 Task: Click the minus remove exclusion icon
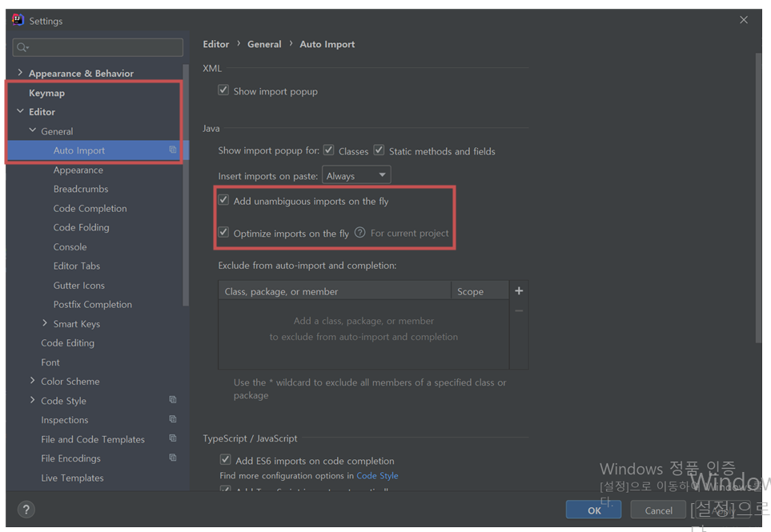click(519, 311)
